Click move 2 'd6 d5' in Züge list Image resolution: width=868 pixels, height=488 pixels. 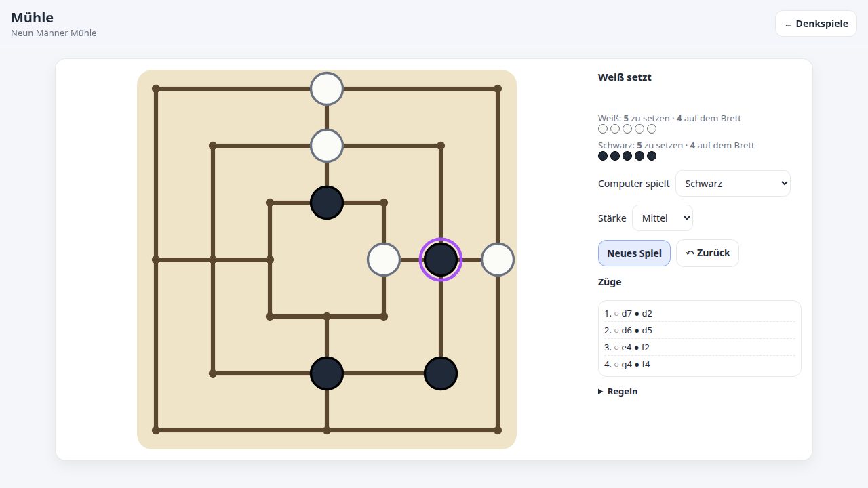(x=700, y=331)
